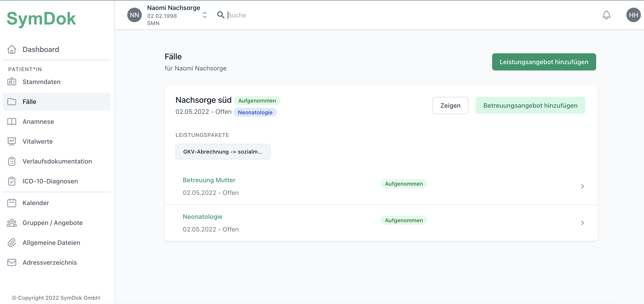Open the HH user avatar menu
The height and width of the screenshot is (304, 644).
coord(633,15)
